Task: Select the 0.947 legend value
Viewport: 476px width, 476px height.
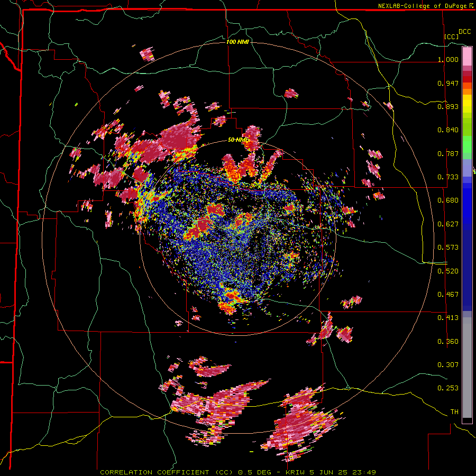Action: (x=448, y=83)
